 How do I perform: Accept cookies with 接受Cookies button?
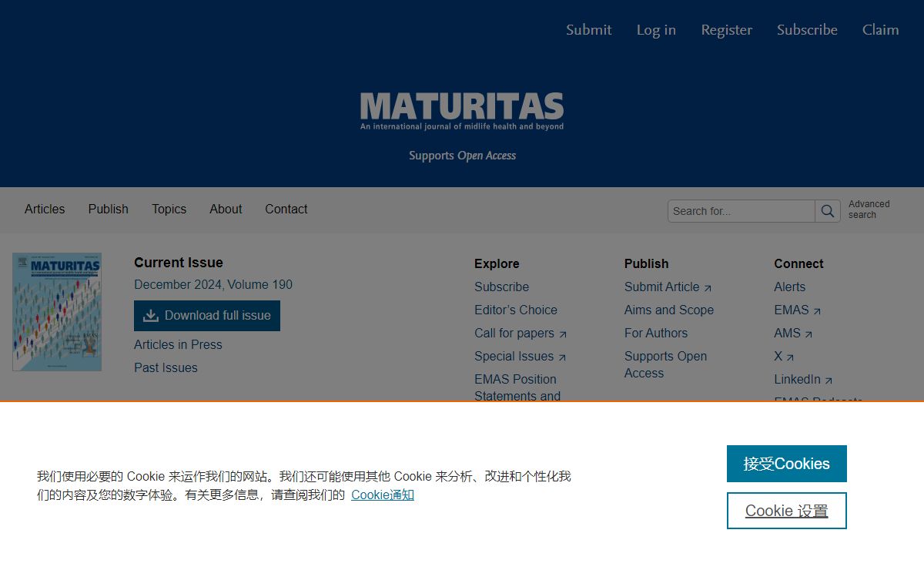pos(786,464)
